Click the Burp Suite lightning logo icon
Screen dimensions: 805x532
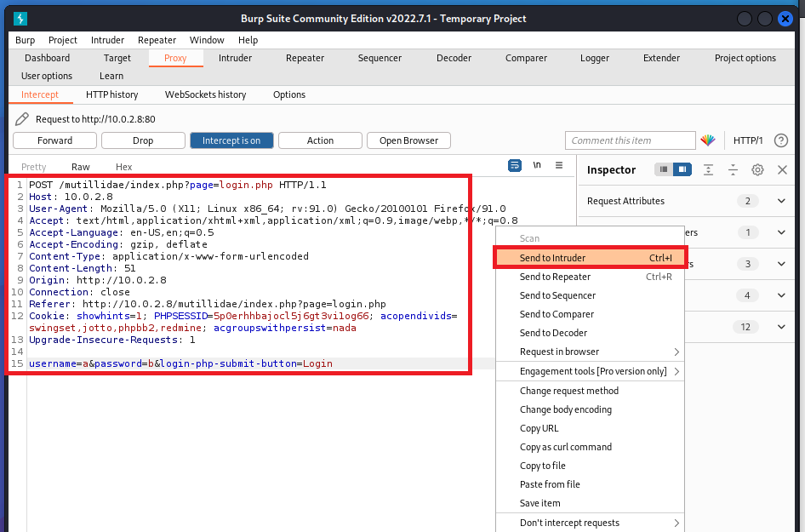tap(20, 19)
